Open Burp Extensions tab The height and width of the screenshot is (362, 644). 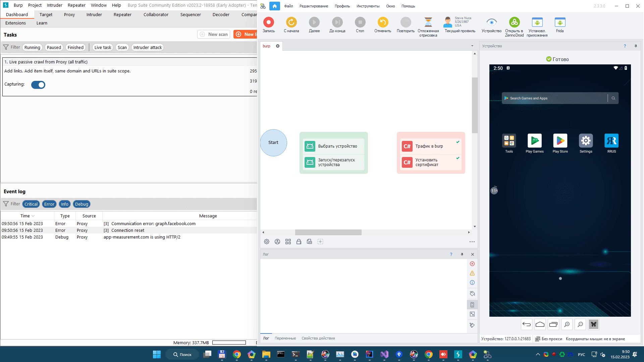[x=15, y=23]
